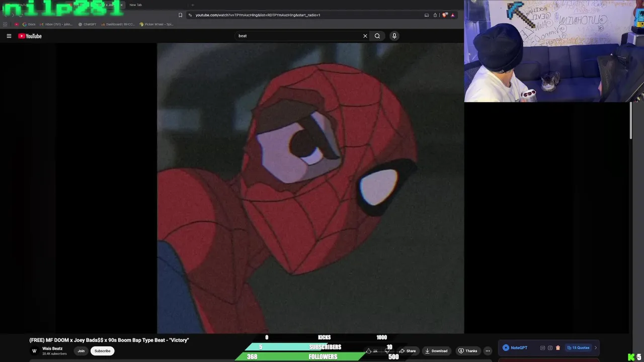Screen dimensions: 644x362
Task: Close the active YouTube tab
Action: (121, 5)
